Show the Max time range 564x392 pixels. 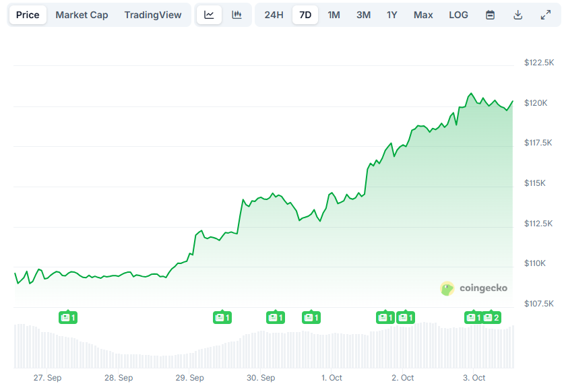point(423,15)
